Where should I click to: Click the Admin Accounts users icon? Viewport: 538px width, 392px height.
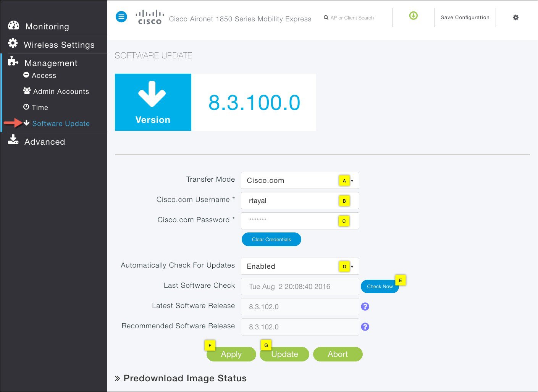pyautogui.click(x=27, y=91)
